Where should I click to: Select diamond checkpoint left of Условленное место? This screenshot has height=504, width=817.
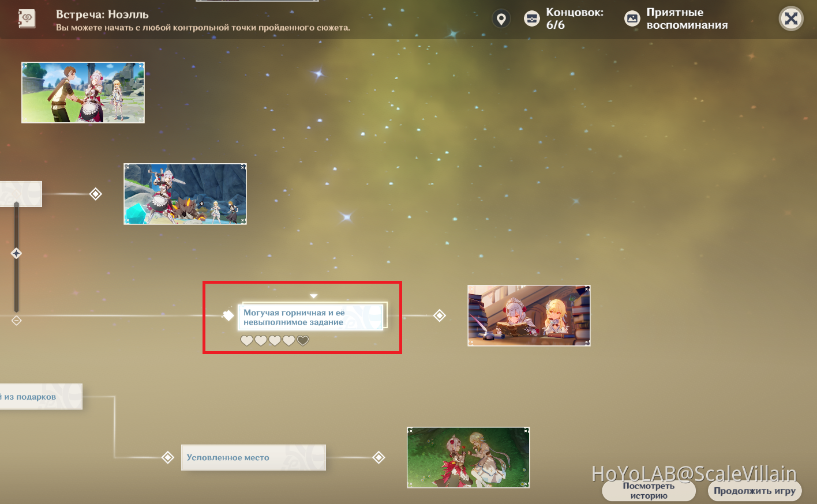[x=168, y=457]
